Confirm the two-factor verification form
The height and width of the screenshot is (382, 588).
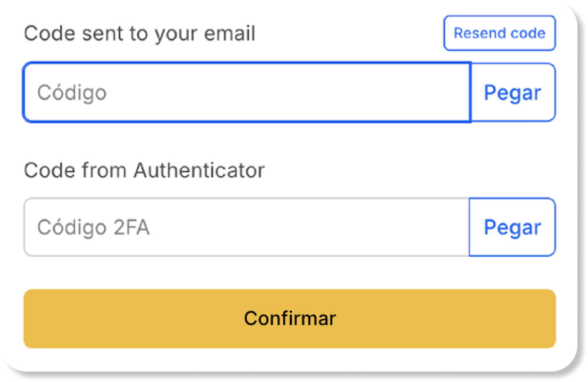[290, 318]
